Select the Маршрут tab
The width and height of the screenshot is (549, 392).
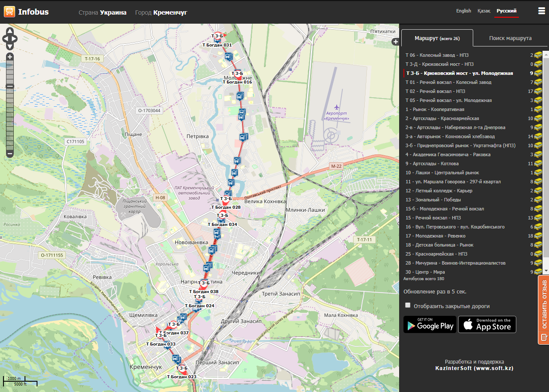click(437, 38)
